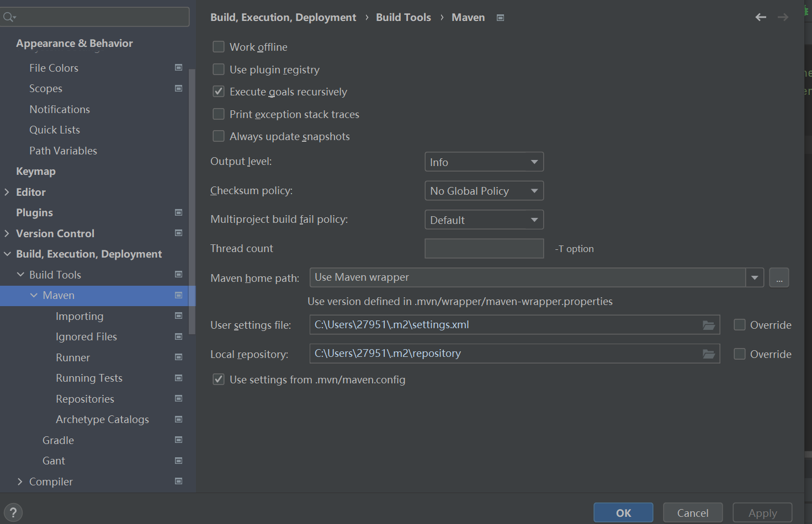
Task: Open Path Variables settings page
Action: coord(63,151)
